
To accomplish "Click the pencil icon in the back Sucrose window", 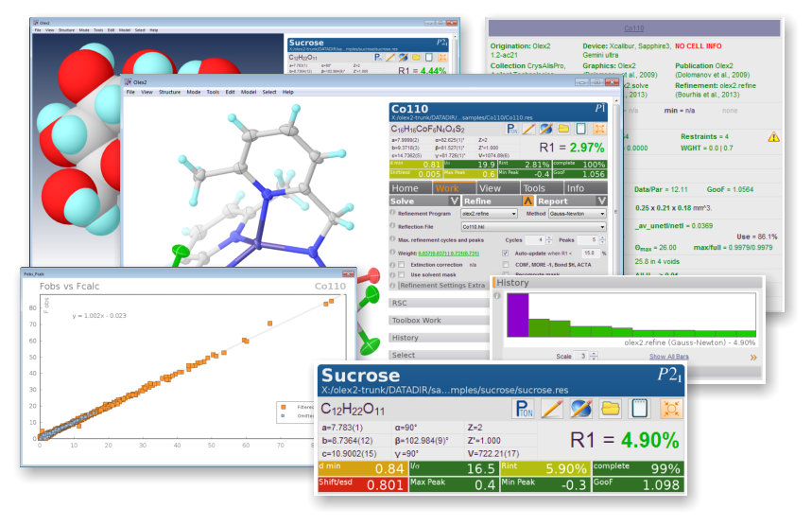I will [x=390, y=57].
